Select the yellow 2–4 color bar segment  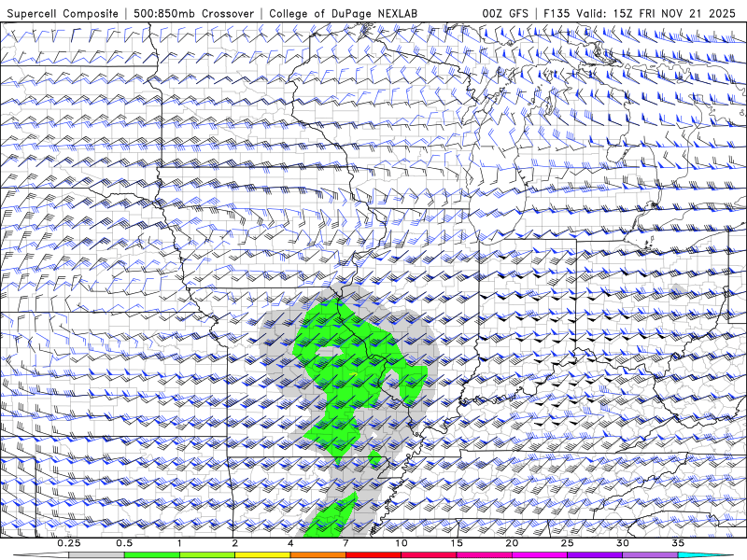pos(262,555)
